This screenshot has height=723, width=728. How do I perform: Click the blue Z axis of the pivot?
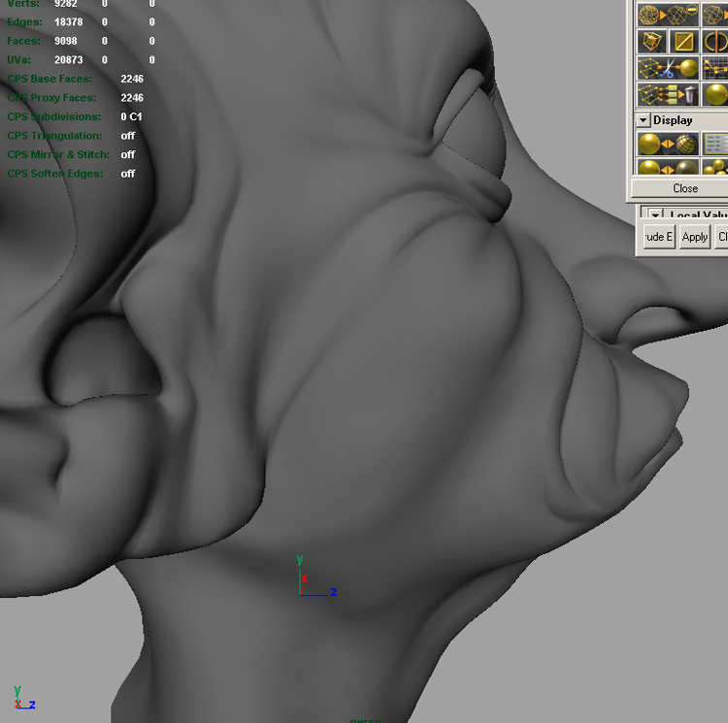(322, 592)
